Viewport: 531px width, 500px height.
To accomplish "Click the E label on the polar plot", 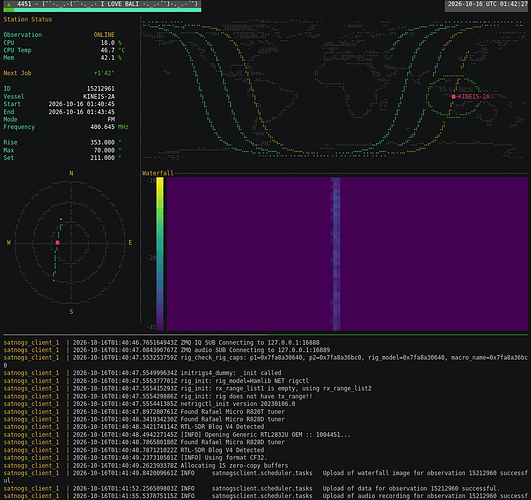I will pyautogui.click(x=130, y=243).
